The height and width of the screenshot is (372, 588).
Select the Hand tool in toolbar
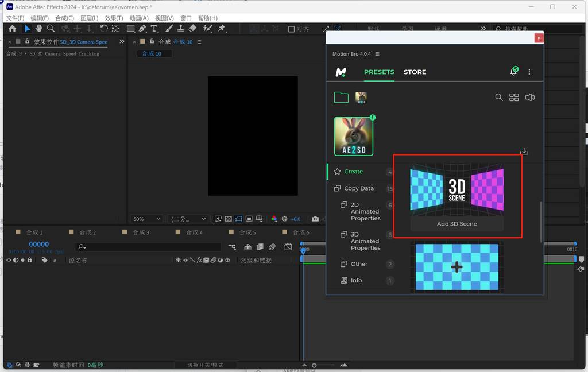click(x=38, y=29)
